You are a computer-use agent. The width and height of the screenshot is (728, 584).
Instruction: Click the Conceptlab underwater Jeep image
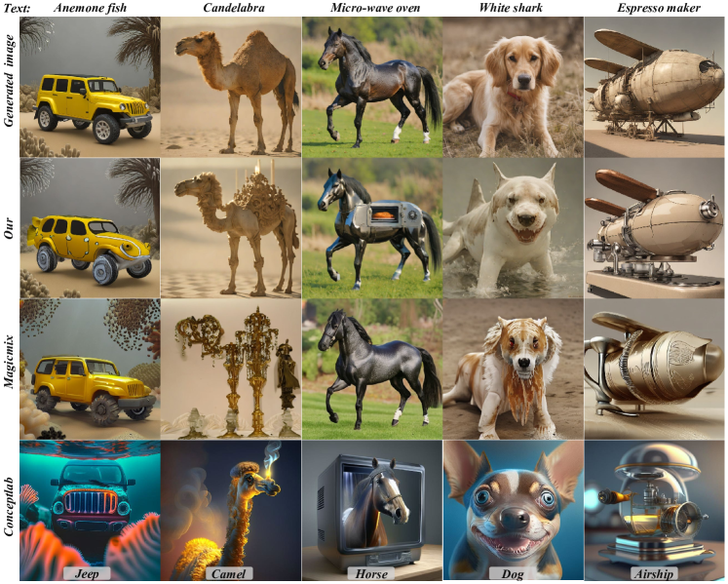tap(90, 507)
